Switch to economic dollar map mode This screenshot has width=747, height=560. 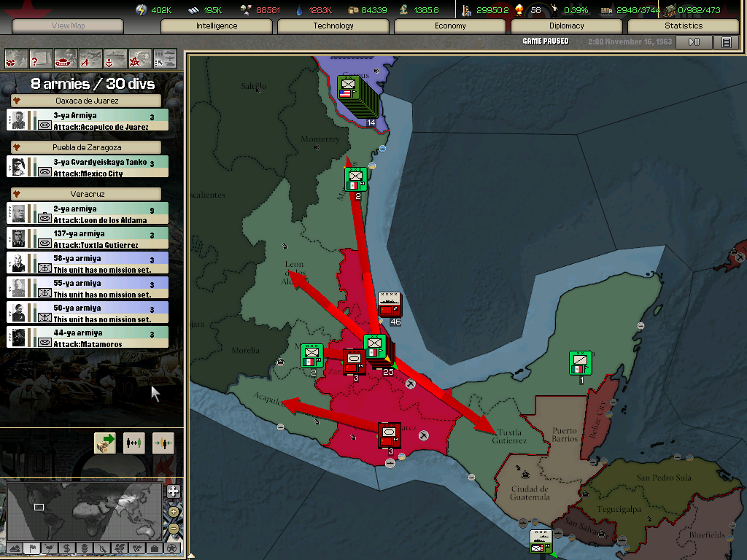(66, 548)
